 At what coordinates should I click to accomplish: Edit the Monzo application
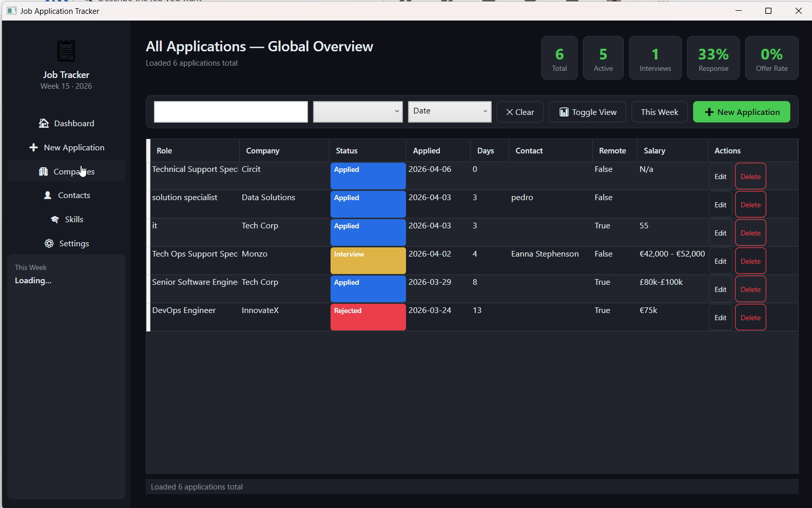[720, 261]
